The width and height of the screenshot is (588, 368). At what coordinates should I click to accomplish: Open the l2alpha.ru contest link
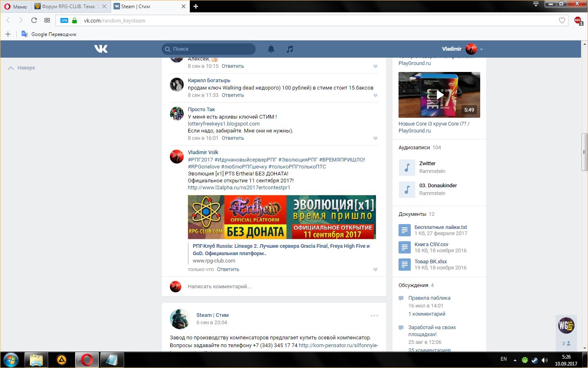click(x=239, y=188)
